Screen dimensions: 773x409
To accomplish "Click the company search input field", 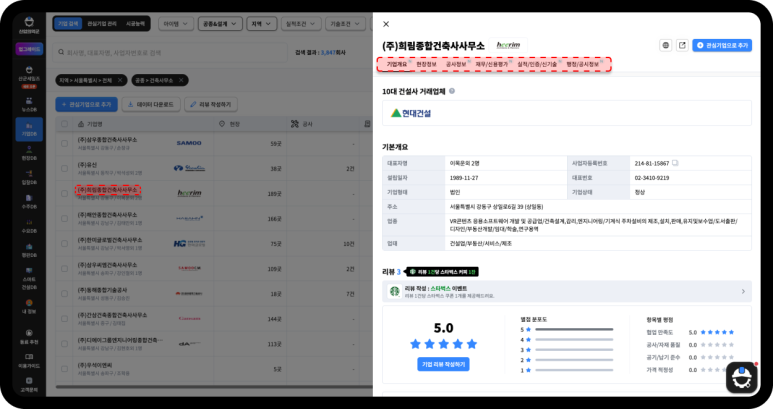I will tap(170, 52).
